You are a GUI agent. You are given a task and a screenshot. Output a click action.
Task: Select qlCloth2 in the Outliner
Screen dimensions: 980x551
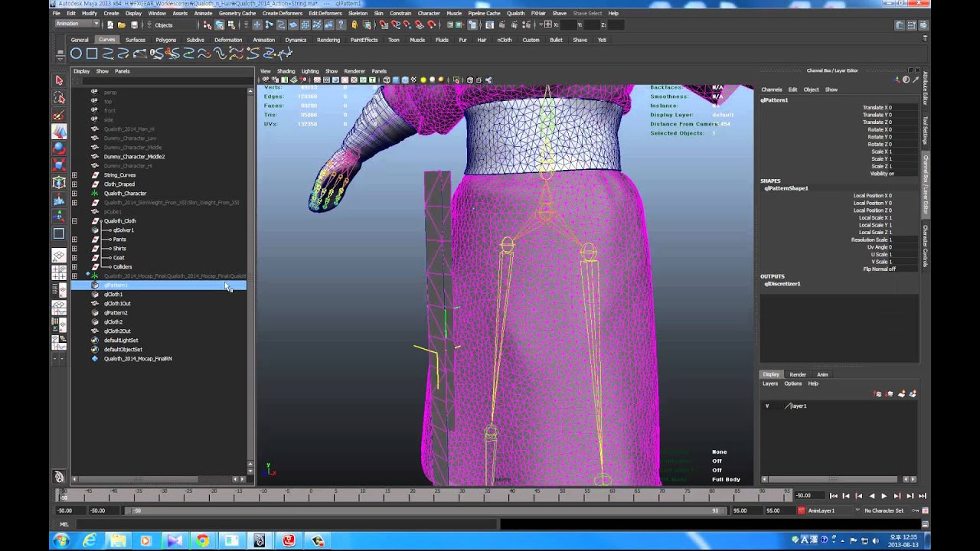pyautogui.click(x=113, y=321)
